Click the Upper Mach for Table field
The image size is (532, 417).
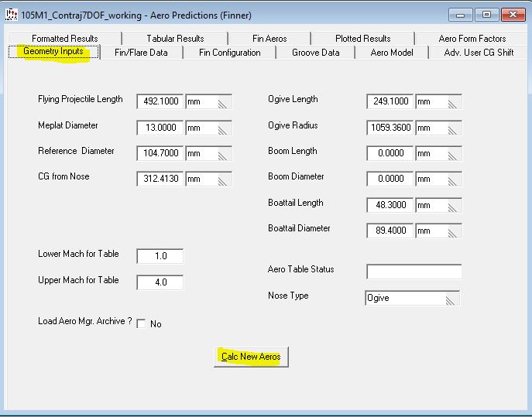pos(160,282)
